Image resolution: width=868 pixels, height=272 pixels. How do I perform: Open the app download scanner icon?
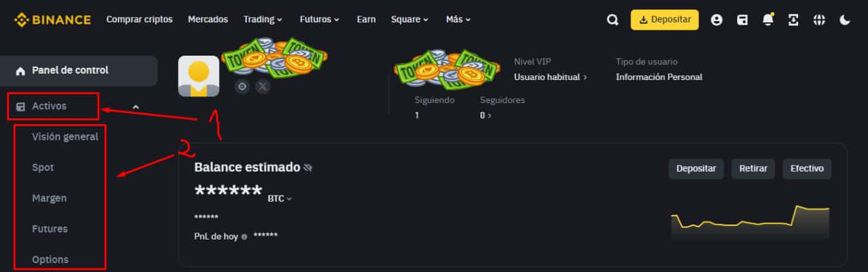pyautogui.click(x=793, y=20)
